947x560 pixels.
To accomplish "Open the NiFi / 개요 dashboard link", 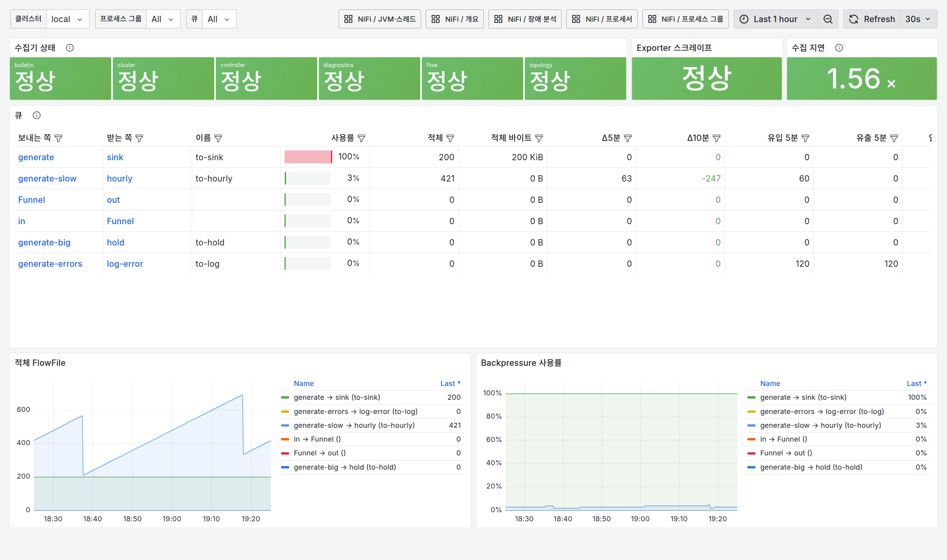I will (x=455, y=19).
